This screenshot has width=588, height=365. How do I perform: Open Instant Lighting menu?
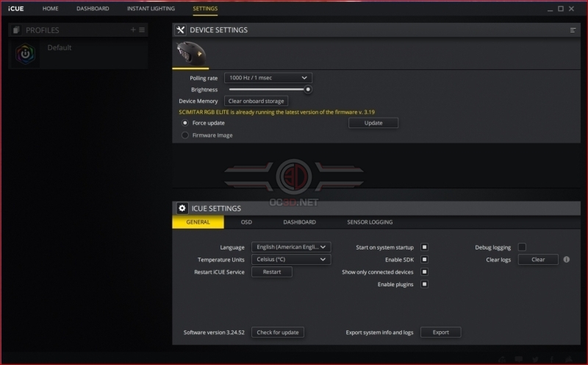click(x=151, y=8)
